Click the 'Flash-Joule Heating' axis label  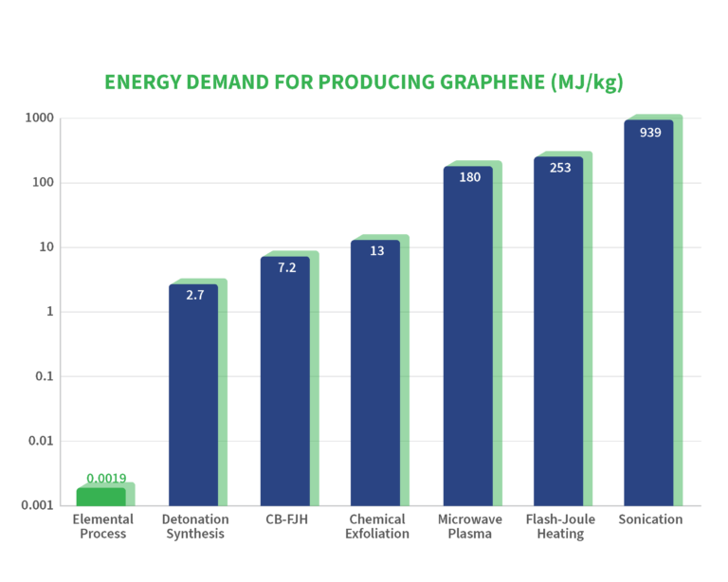[560, 526]
